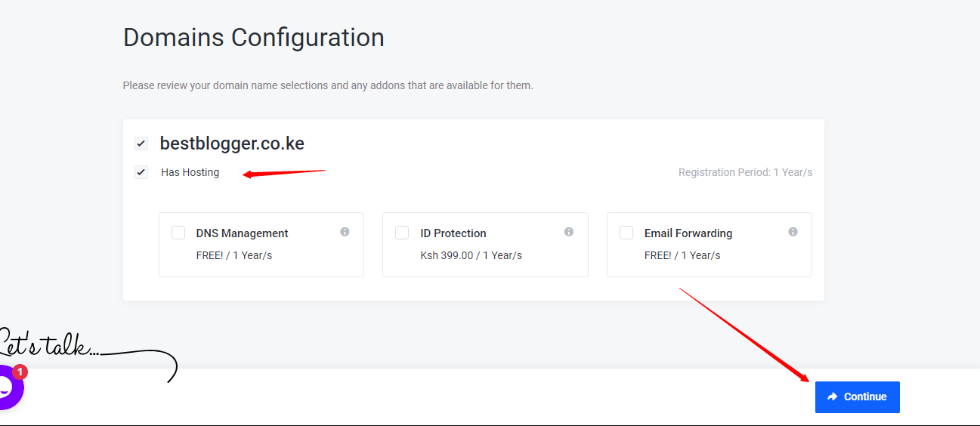Click the Email Forwarding info icon
The image size is (980, 426).
tap(793, 232)
